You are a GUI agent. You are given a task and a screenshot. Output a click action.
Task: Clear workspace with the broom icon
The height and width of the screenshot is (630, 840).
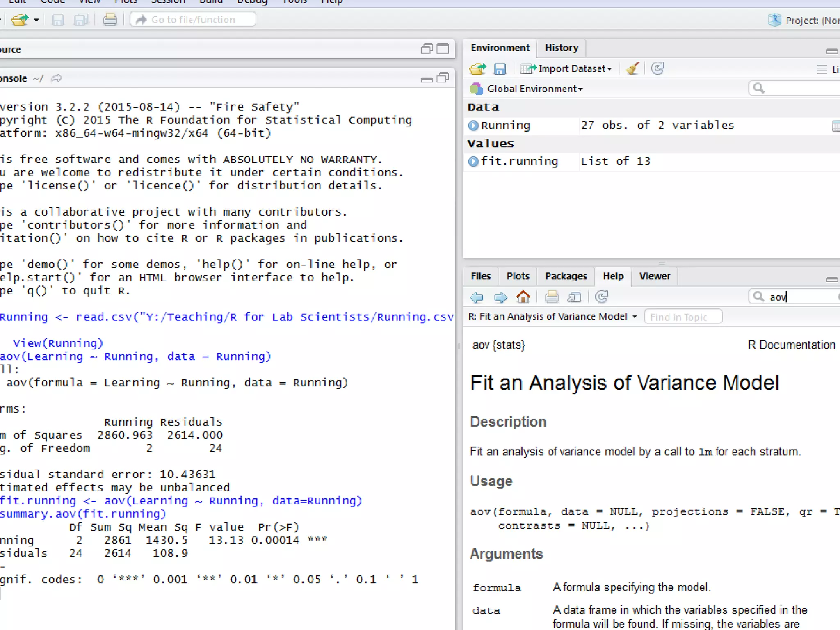click(x=632, y=68)
